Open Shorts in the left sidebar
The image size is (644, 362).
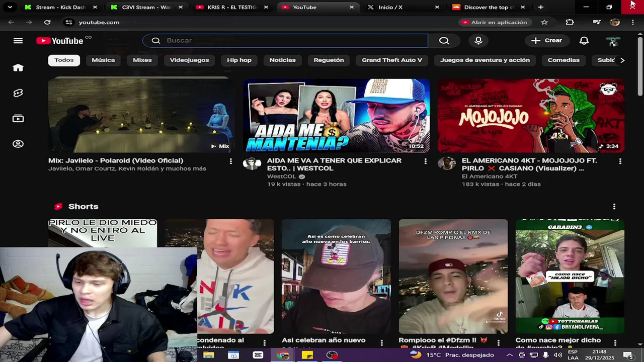[18, 93]
